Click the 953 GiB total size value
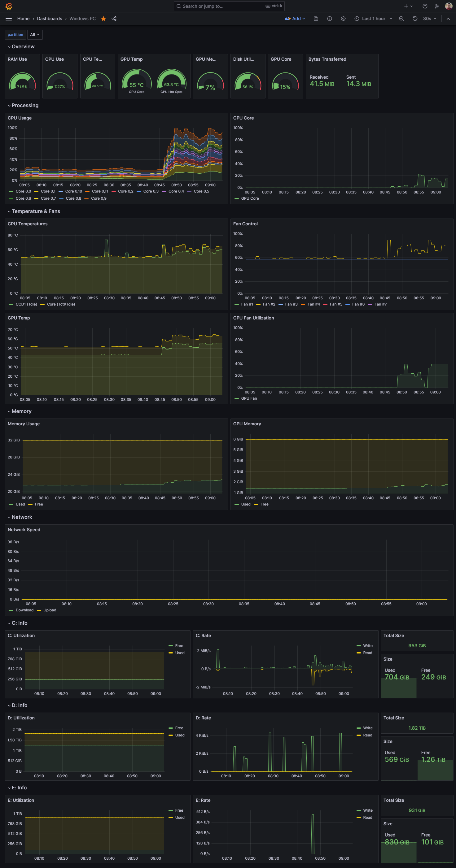Screen dimensions: 456x868 click(x=417, y=646)
